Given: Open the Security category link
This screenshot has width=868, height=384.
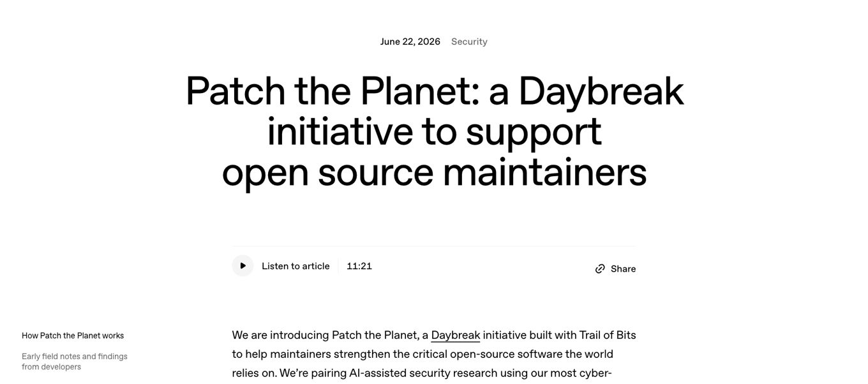Looking at the screenshot, I should 469,41.
